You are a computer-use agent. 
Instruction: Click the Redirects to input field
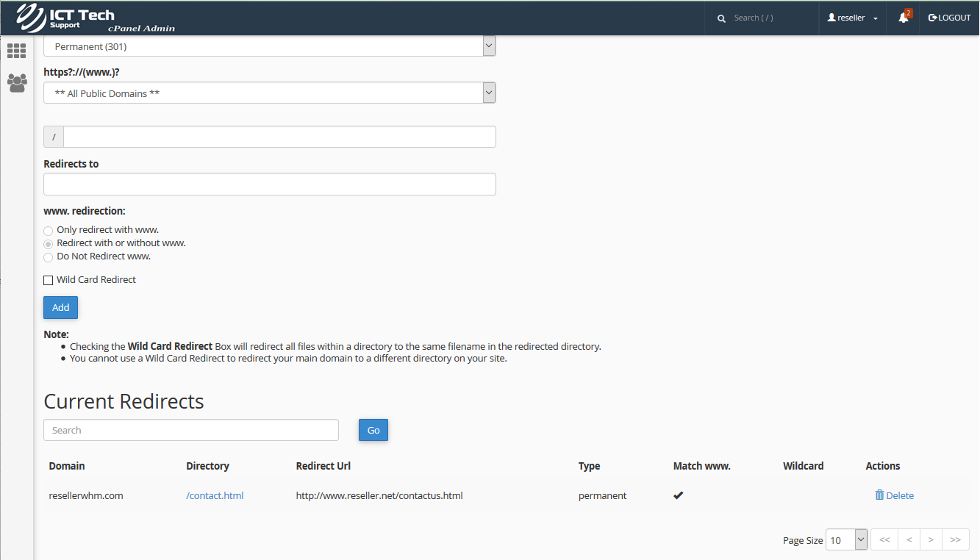click(269, 184)
